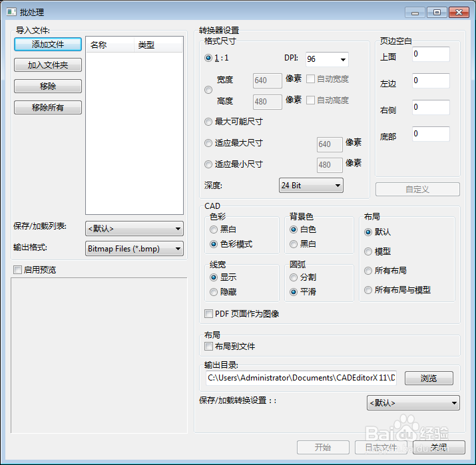Click the batch dialog title bar icon
The image size is (476, 465).
coord(11,12)
